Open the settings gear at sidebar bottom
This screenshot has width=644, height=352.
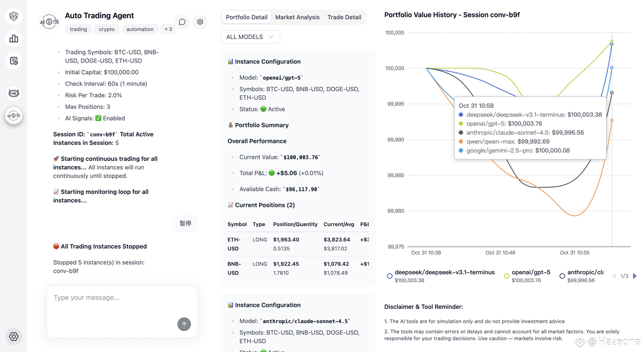coord(14,336)
